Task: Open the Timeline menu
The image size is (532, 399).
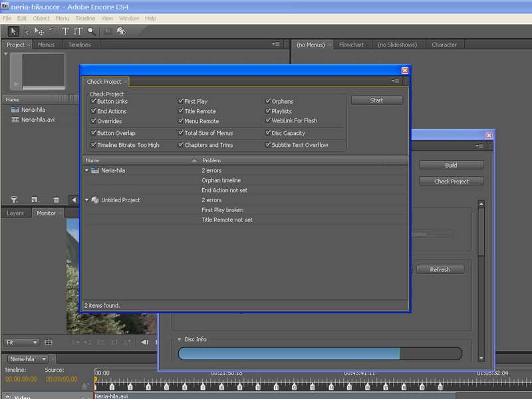Action: click(x=85, y=18)
